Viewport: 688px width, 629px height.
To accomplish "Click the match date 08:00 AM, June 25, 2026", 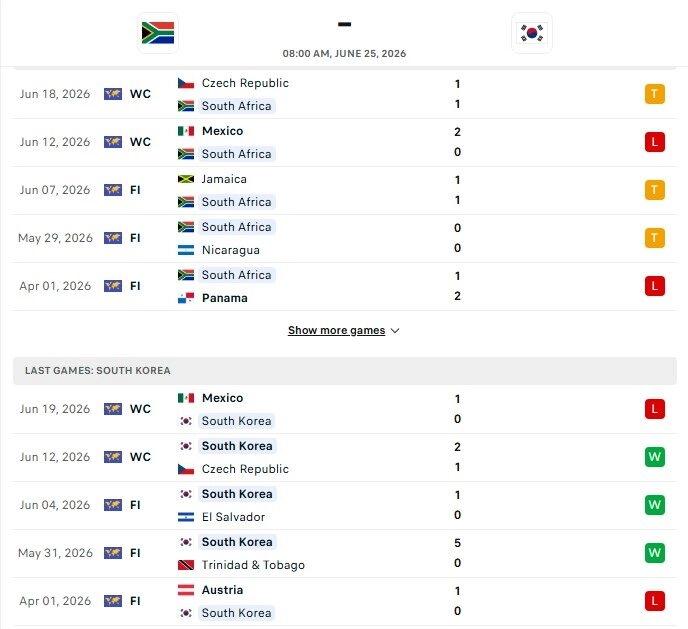I will (x=344, y=54).
